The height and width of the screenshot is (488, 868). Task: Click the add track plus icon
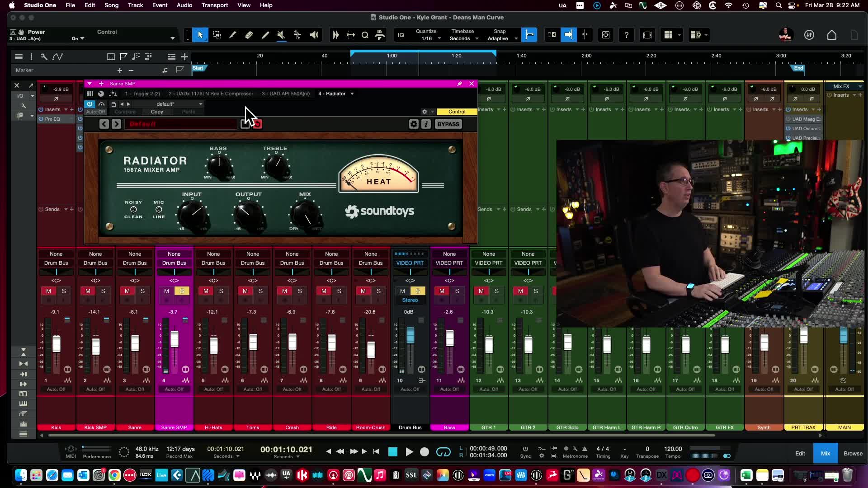(x=184, y=56)
